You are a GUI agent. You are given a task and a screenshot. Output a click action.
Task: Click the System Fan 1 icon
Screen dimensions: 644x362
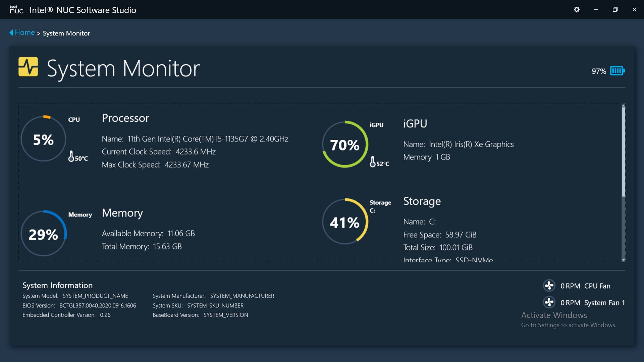(549, 302)
